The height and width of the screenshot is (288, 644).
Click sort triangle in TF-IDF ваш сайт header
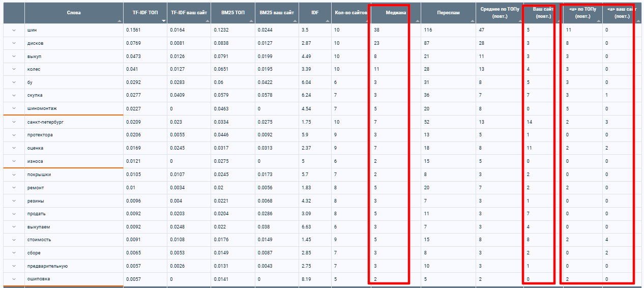[207, 21]
